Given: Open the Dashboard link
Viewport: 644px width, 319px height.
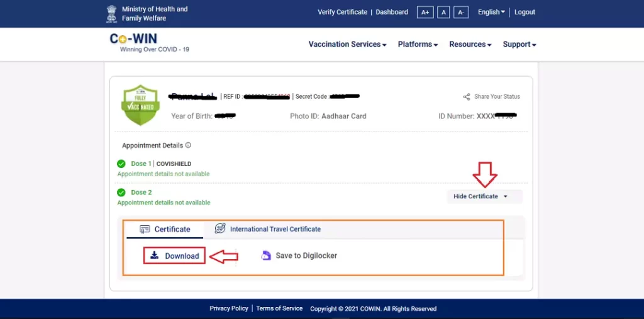Looking at the screenshot, I should point(392,13).
